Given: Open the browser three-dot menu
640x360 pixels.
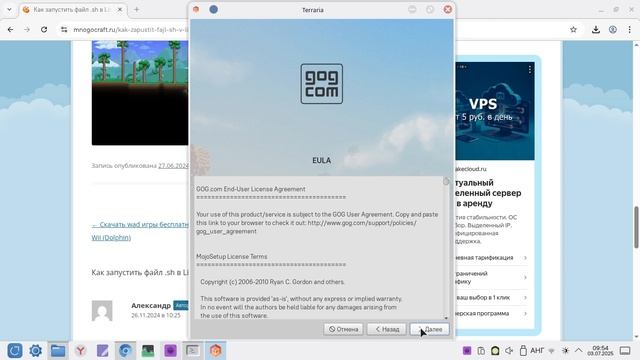Looking at the screenshot, I should click(629, 29).
